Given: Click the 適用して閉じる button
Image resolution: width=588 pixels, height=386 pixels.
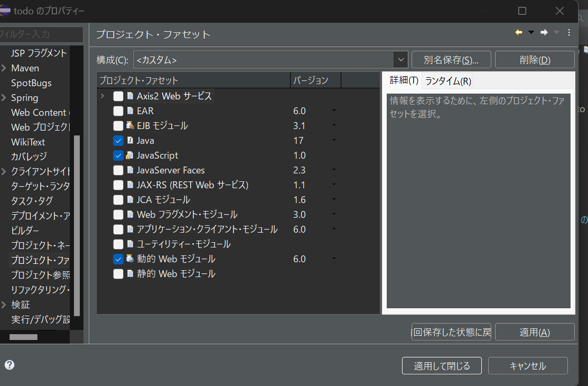Looking at the screenshot, I should pyautogui.click(x=442, y=366).
